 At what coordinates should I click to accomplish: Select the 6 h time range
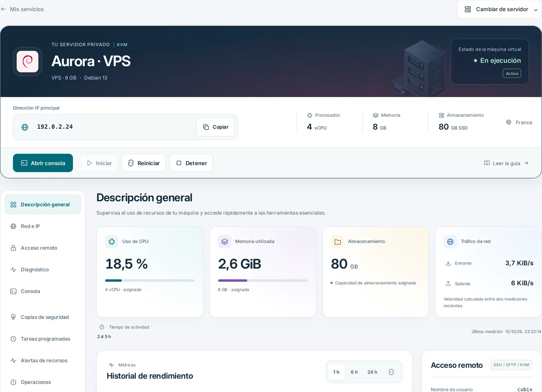point(354,372)
